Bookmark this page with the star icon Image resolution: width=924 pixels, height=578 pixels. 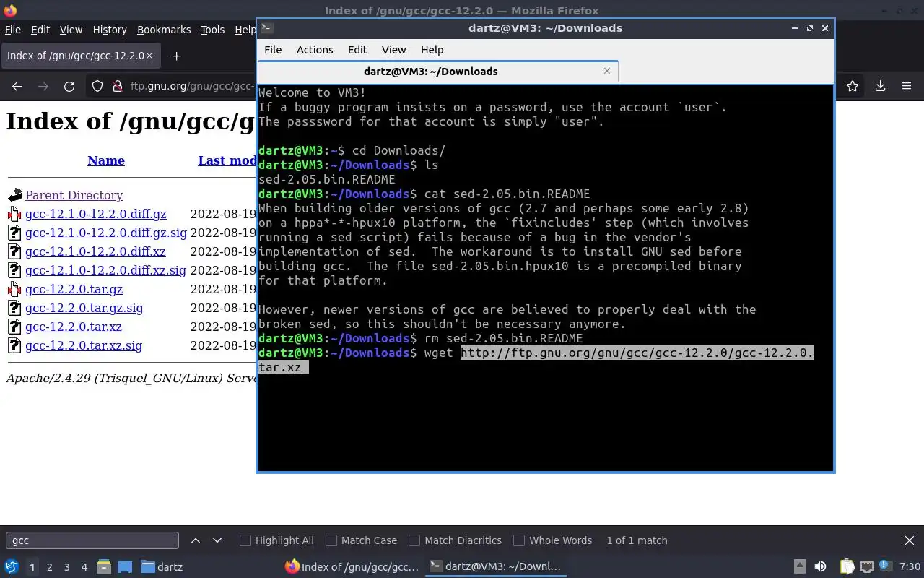point(853,87)
